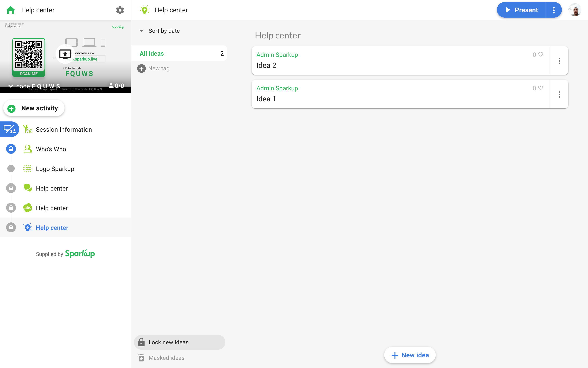Click the screen-share status icon beside Session Information
This screenshot has width=588, height=368.
(x=9, y=129)
